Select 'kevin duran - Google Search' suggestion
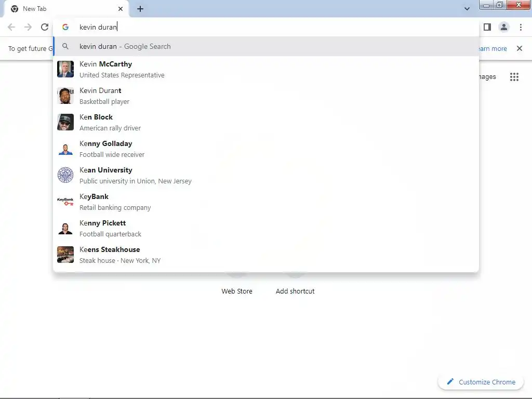The image size is (532, 399). click(x=267, y=46)
